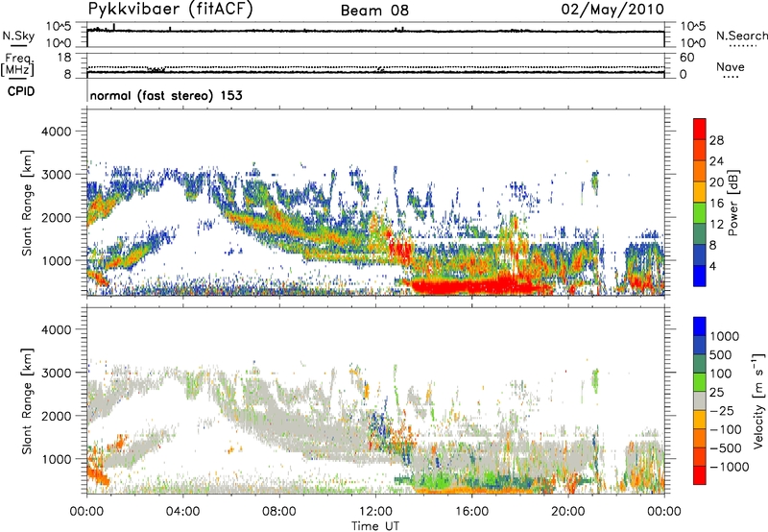Click power color bar value 16
Image resolution: width=768 pixels, height=532 pixels.
(716, 204)
